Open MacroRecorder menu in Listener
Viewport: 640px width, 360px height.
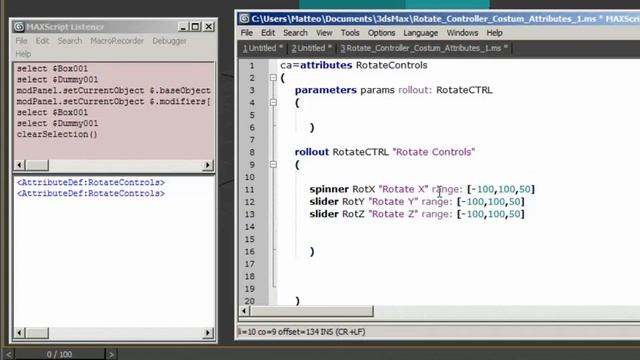pos(117,41)
